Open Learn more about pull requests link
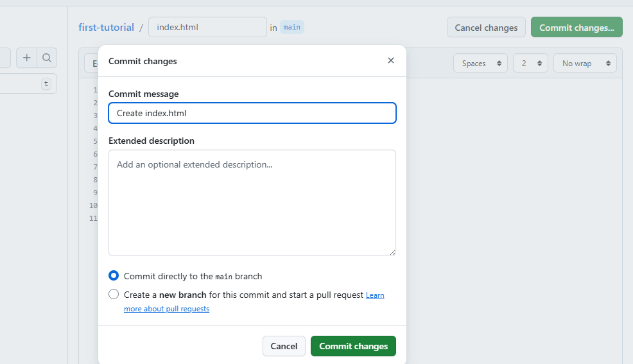This screenshot has height=364, width=633. (x=375, y=295)
